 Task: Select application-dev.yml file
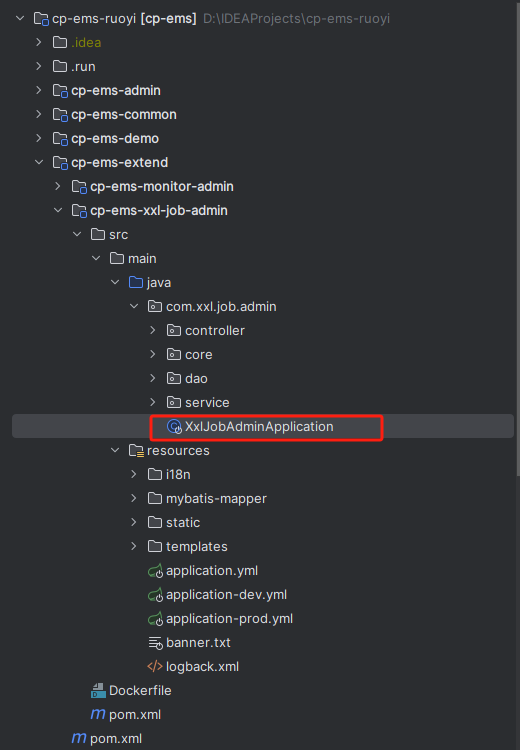226,595
